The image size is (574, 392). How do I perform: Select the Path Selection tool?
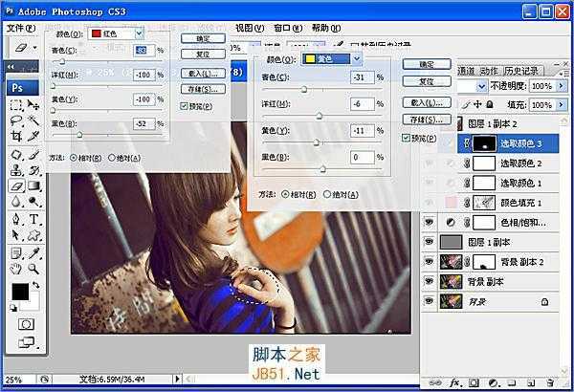pyautogui.click(x=16, y=235)
